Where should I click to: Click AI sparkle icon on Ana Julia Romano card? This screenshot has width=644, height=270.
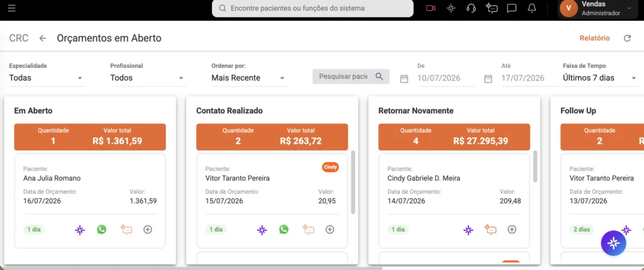(80, 230)
